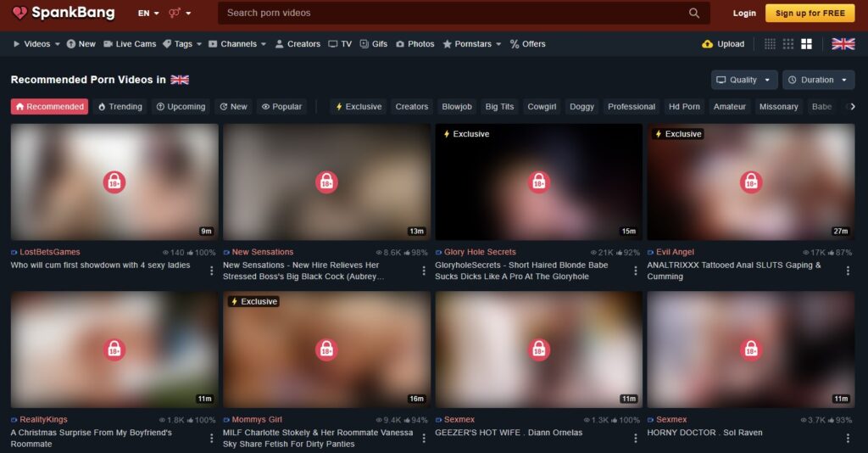Switch to the Popular tab
The width and height of the screenshot is (868, 453).
tap(281, 106)
